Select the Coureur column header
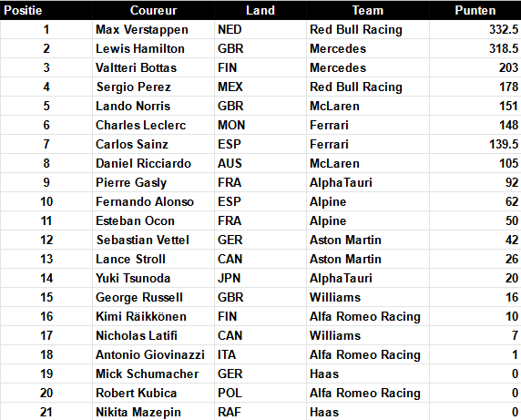The height and width of the screenshot is (420, 521). point(153,10)
